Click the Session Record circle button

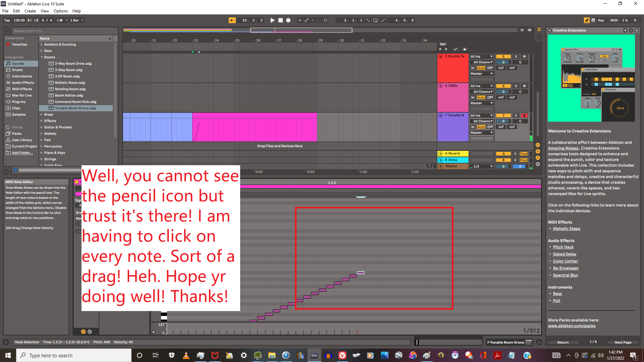pos(325,20)
